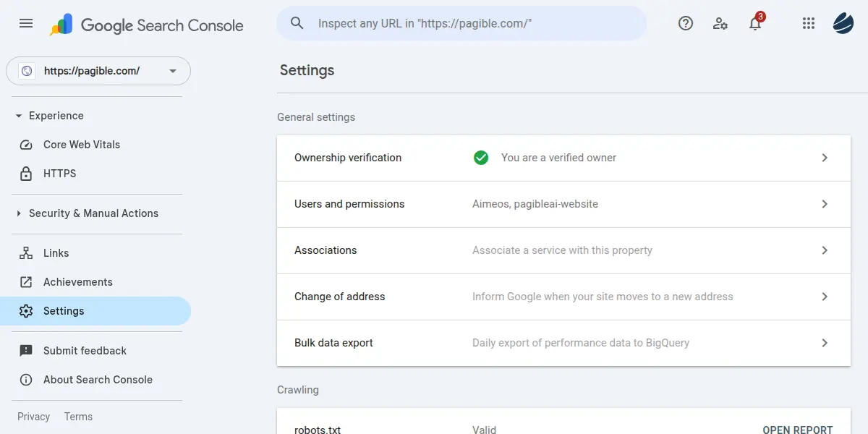Click the General settings section heading
The width and height of the screenshot is (868, 434).
[316, 117]
